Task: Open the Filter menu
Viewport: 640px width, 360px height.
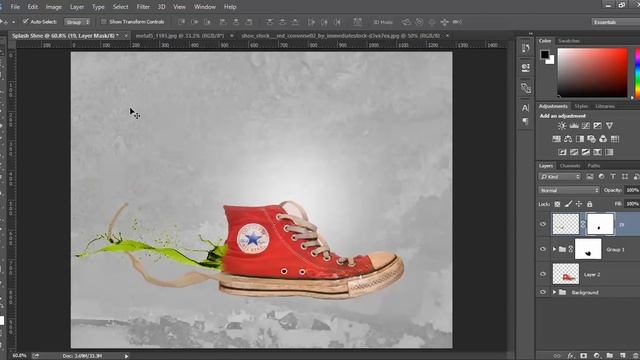Action: (143, 7)
